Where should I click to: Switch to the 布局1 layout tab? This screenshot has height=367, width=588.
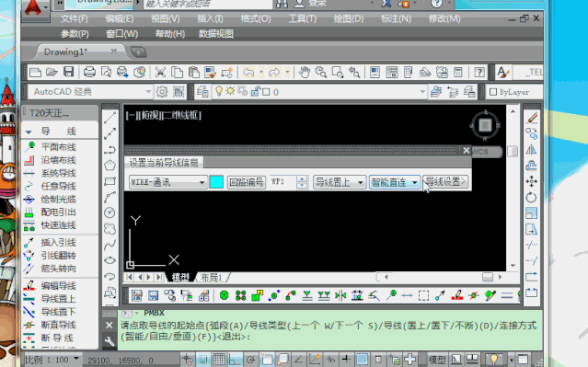click(x=212, y=278)
